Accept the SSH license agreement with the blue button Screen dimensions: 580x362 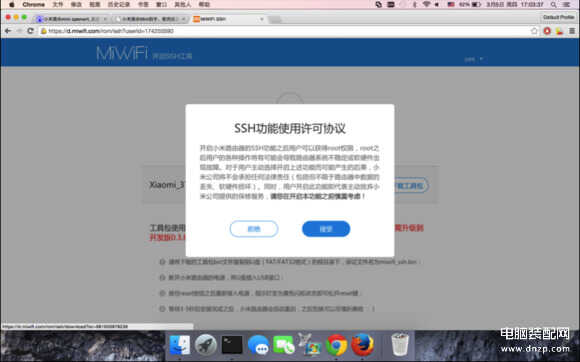(326, 229)
